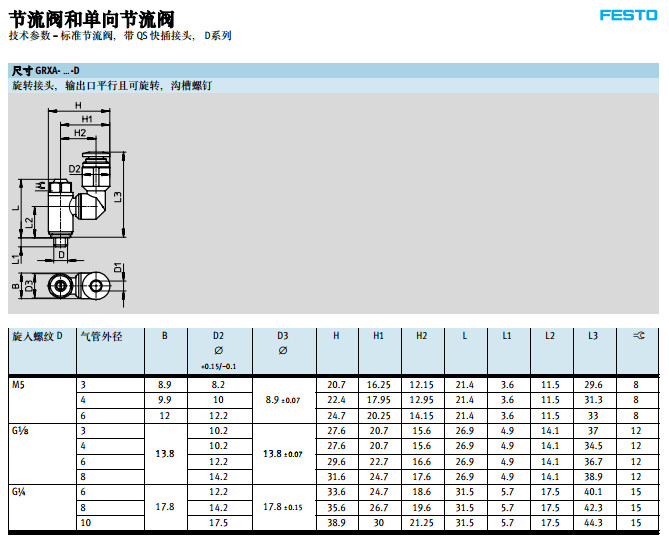
Task: Select the M5 thread row label
Action: click(x=19, y=385)
